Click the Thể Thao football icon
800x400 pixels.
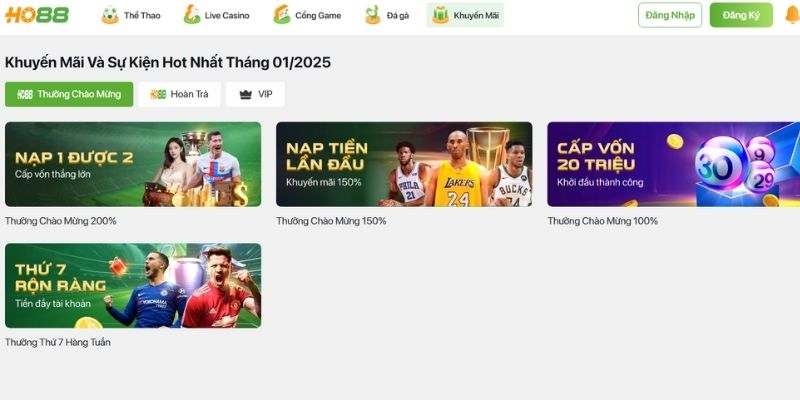click(110, 15)
